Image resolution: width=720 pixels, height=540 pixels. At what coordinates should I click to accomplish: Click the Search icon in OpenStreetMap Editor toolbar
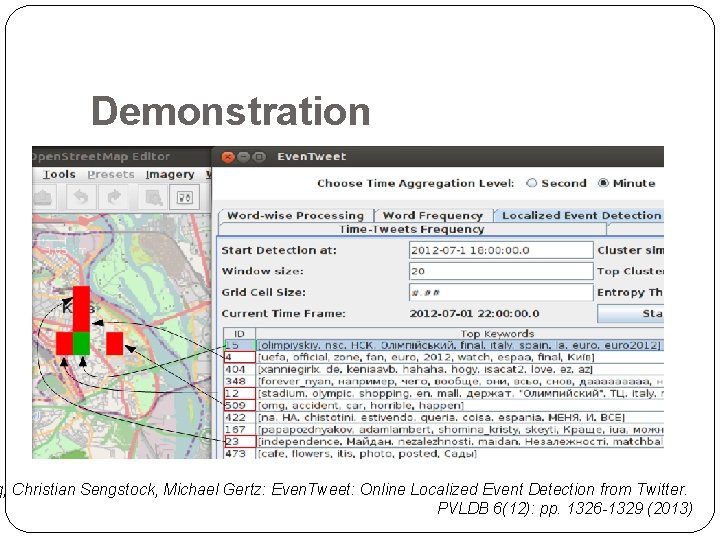click(x=152, y=197)
